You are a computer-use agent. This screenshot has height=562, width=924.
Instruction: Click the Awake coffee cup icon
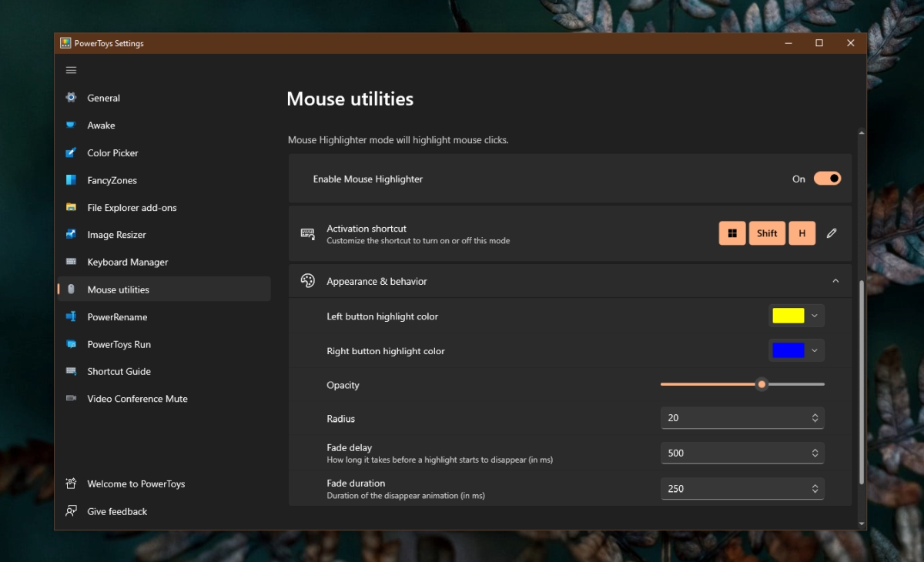tap(71, 125)
